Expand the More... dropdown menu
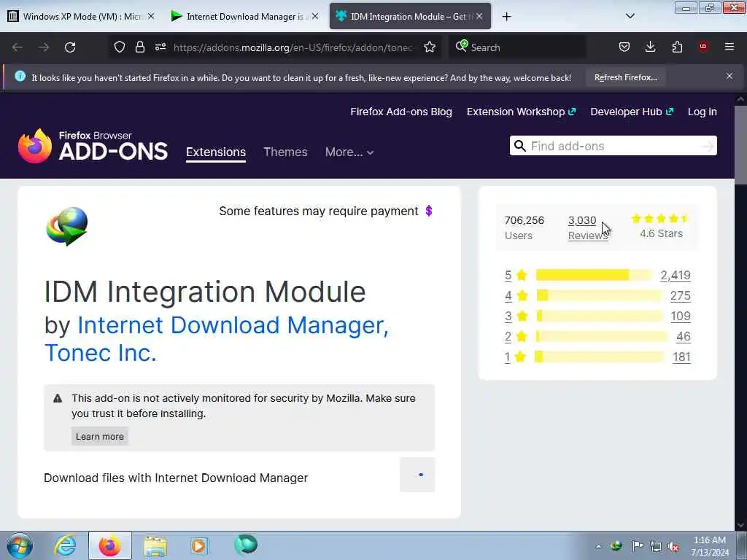The image size is (747, 560). (x=349, y=152)
